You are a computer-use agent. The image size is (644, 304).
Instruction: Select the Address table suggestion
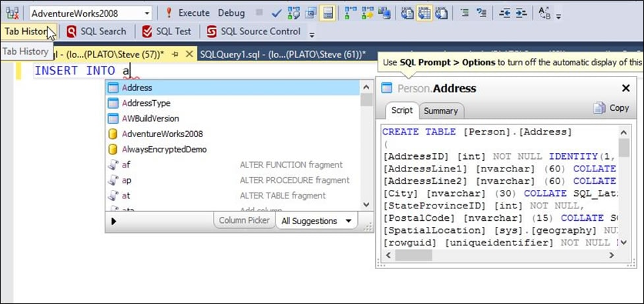tap(137, 88)
